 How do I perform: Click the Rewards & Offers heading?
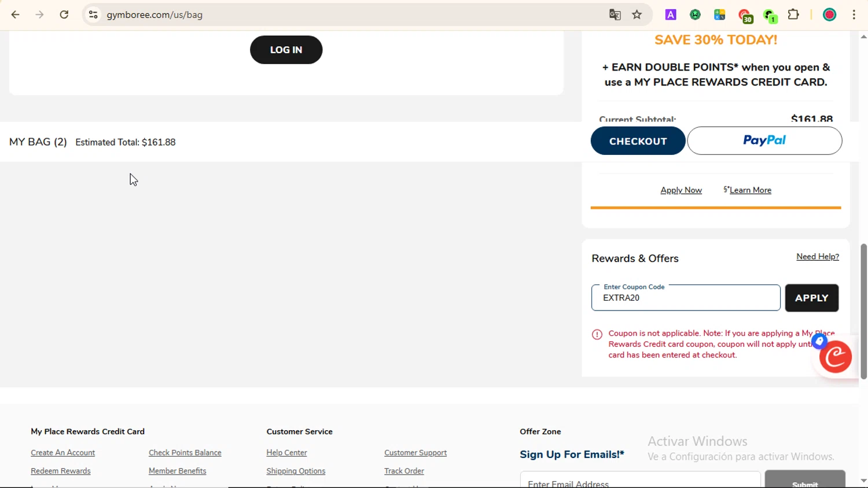[635, 258]
